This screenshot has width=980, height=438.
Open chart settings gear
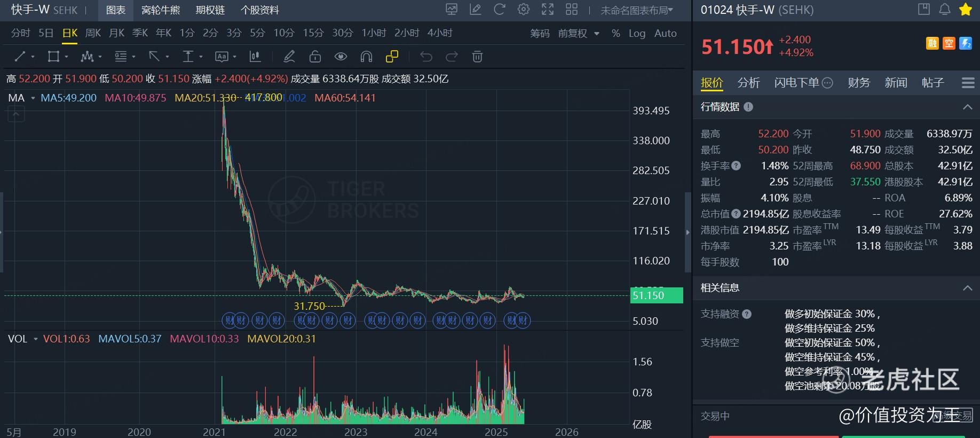(x=524, y=10)
